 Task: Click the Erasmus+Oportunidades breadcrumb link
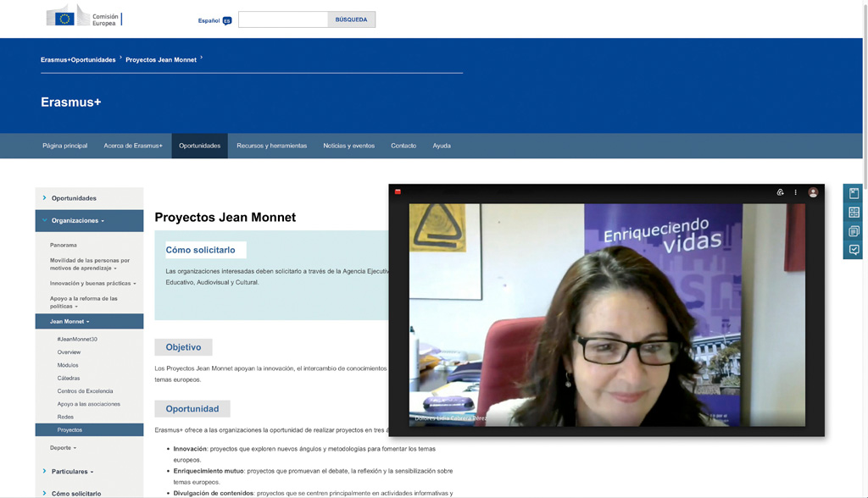pyautogui.click(x=78, y=60)
